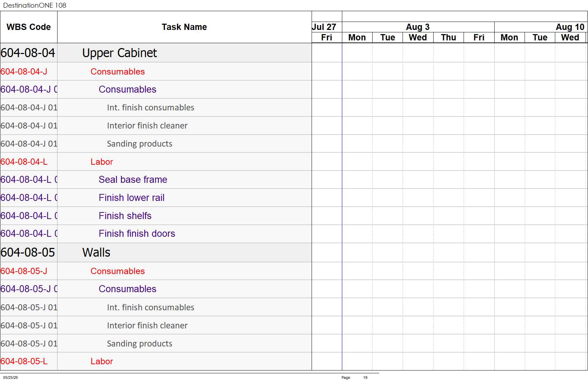Viewport: 588px width, 382px height.
Task: Click red Consumables under Upper Cabinet
Action: [117, 72]
